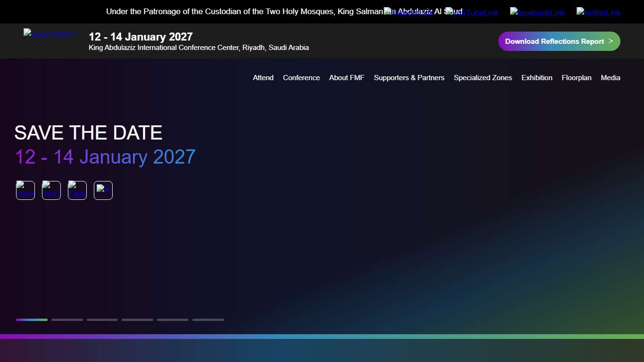The height and width of the screenshot is (362, 644).
Task: Switch to the last carousel slide indicator
Action: coord(208,320)
